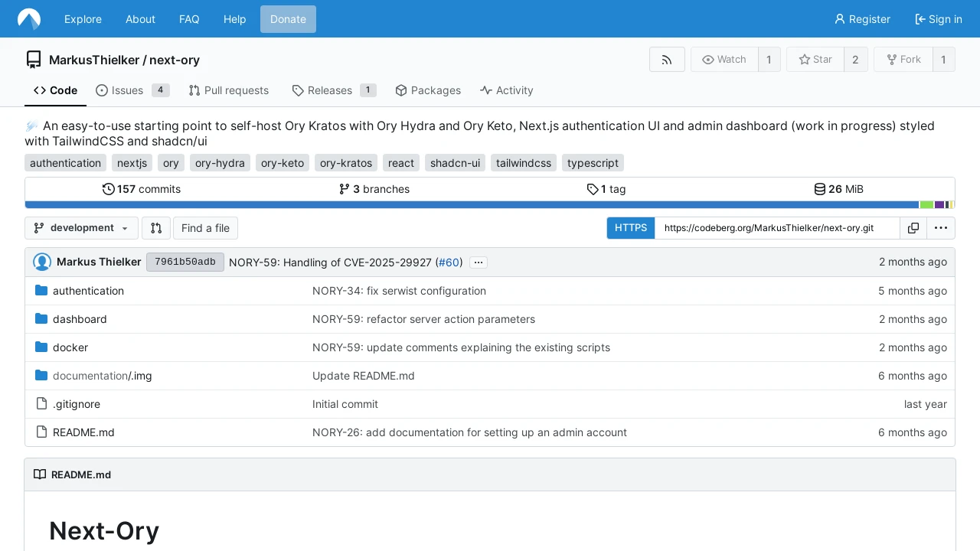The image size is (980, 551).
Task: Click the dashboard folder icon
Action: click(x=41, y=319)
